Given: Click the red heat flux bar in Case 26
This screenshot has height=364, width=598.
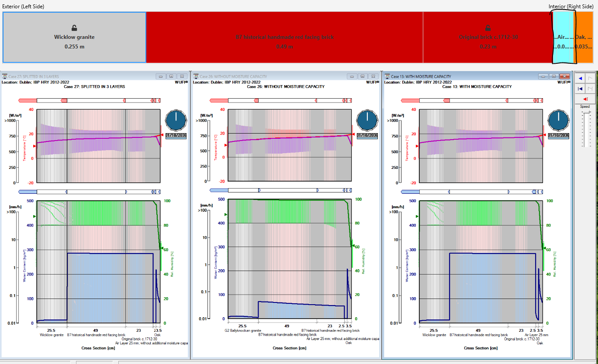Looking at the screenshot, I should 281,101.
